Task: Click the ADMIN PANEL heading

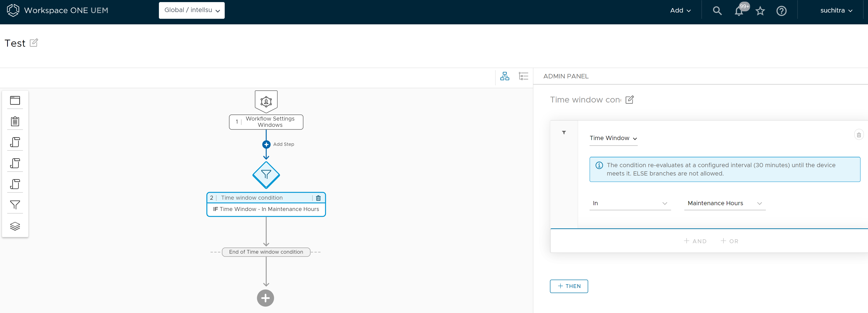Action: point(566,76)
